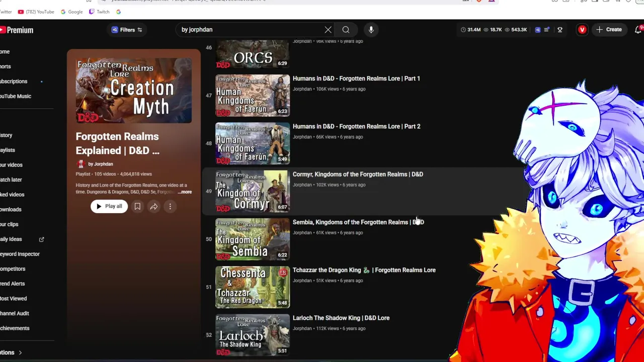
Task: Click the magnifying glass search icon
Action: [x=346, y=30]
